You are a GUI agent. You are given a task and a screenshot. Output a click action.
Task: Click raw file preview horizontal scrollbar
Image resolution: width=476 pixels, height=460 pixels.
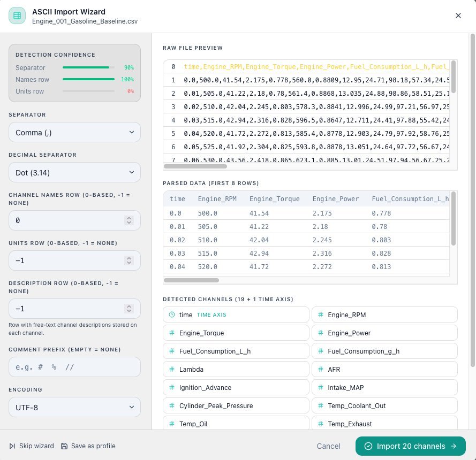[x=195, y=166]
